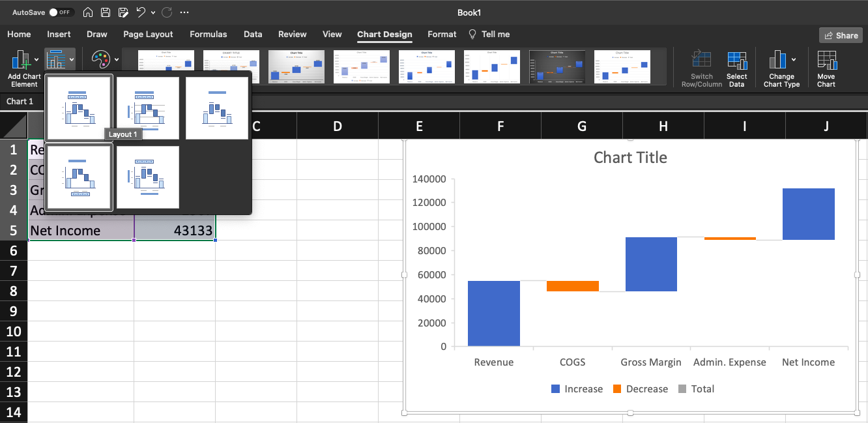
Task: Expand the Quick Layout dropdown arrow
Action: [x=72, y=59]
